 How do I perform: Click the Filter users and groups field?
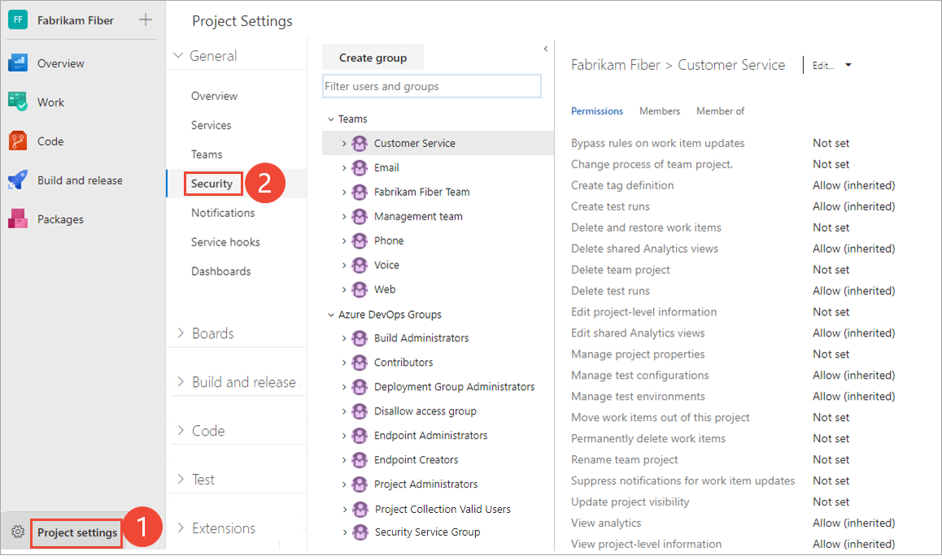(431, 86)
